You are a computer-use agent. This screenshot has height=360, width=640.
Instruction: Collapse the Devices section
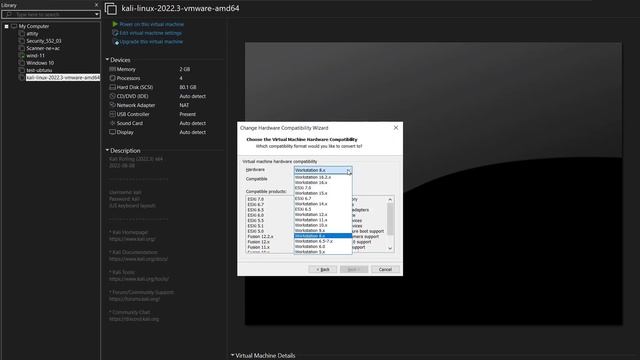(107, 60)
